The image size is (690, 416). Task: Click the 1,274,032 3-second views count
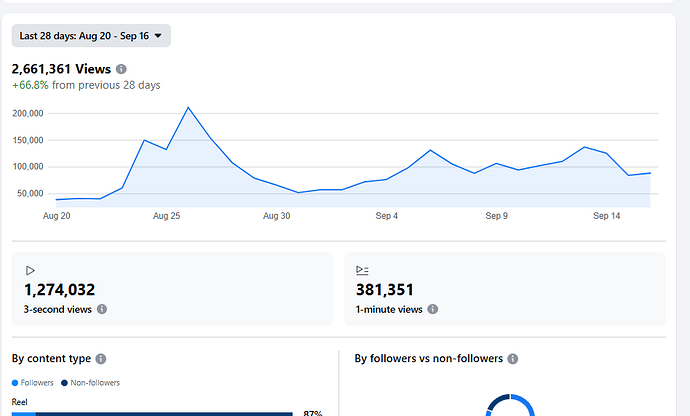[x=60, y=290]
